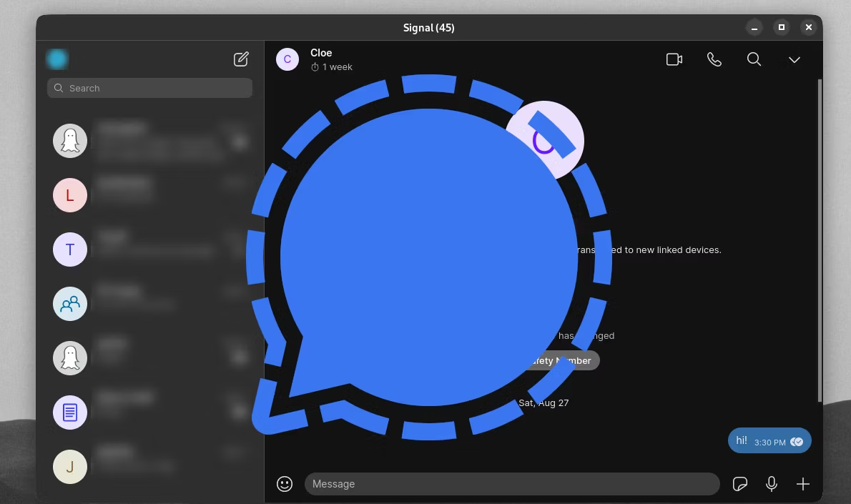
Task: Open the Note to Self document-avatar chat
Action: (x=149, y=412)
